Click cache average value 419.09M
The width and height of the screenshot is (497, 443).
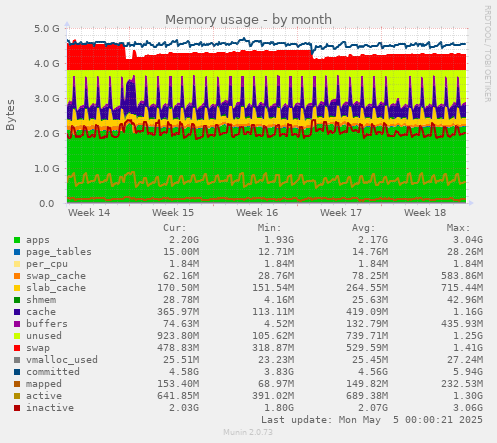(367, 312)
